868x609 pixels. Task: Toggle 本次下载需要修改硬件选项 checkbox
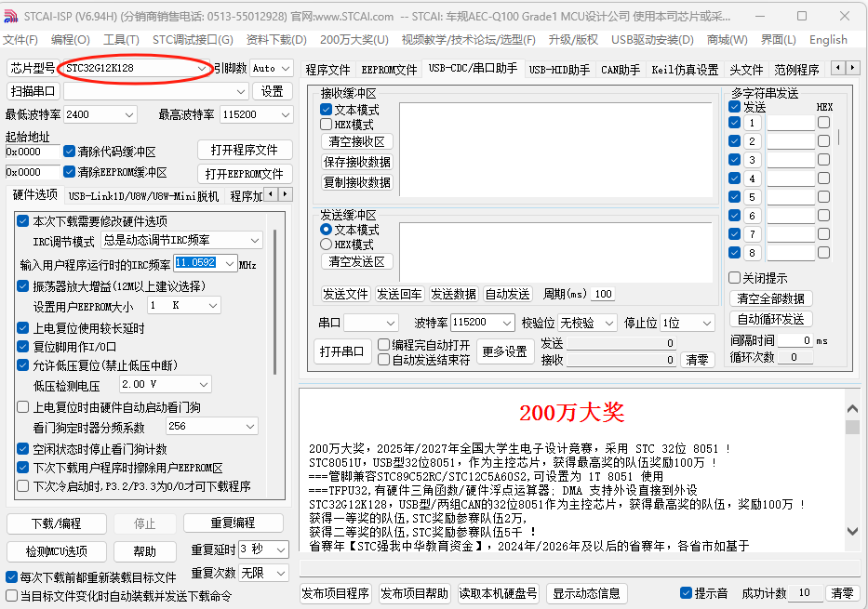pyautogui.click(x=22, y=221)
